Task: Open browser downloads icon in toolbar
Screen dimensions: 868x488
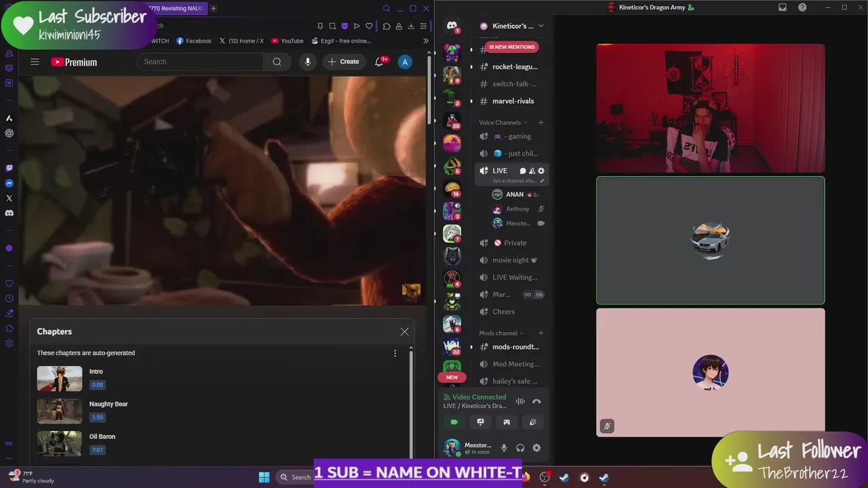Action: (411, 26)
